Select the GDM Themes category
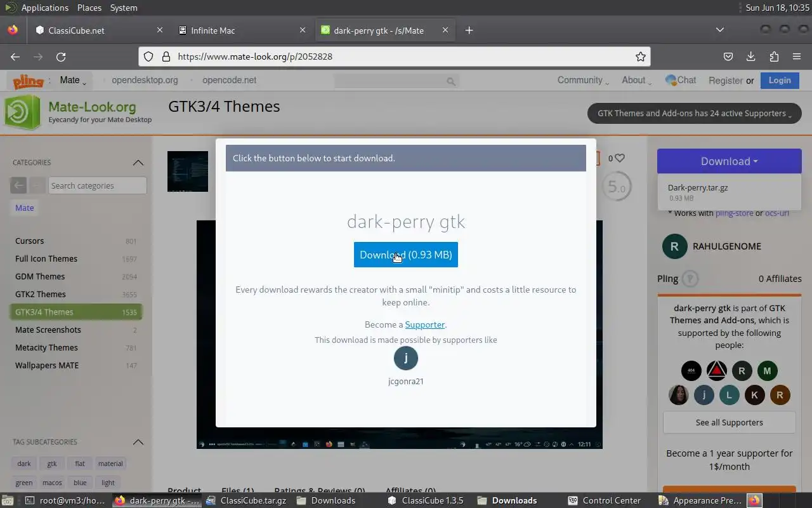 point(76,277)
